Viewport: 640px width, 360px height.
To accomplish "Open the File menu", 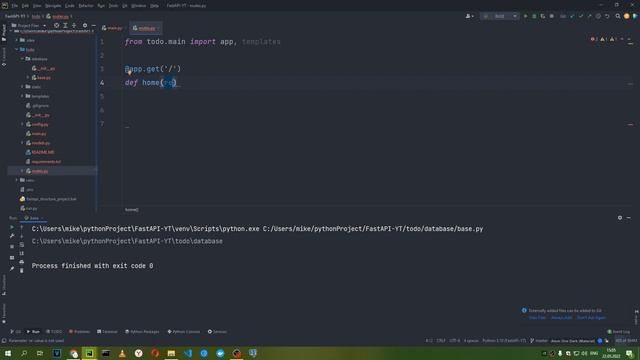I will [15, 6].
